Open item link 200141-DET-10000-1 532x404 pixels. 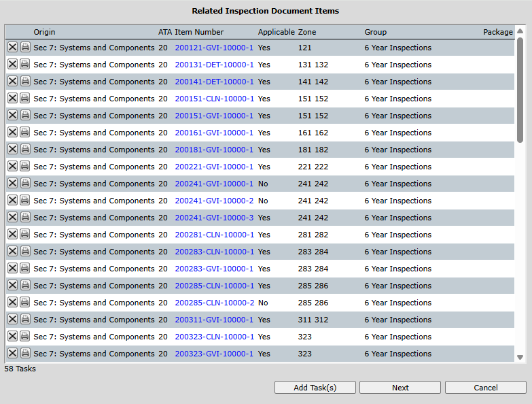(x=214, y=82)
